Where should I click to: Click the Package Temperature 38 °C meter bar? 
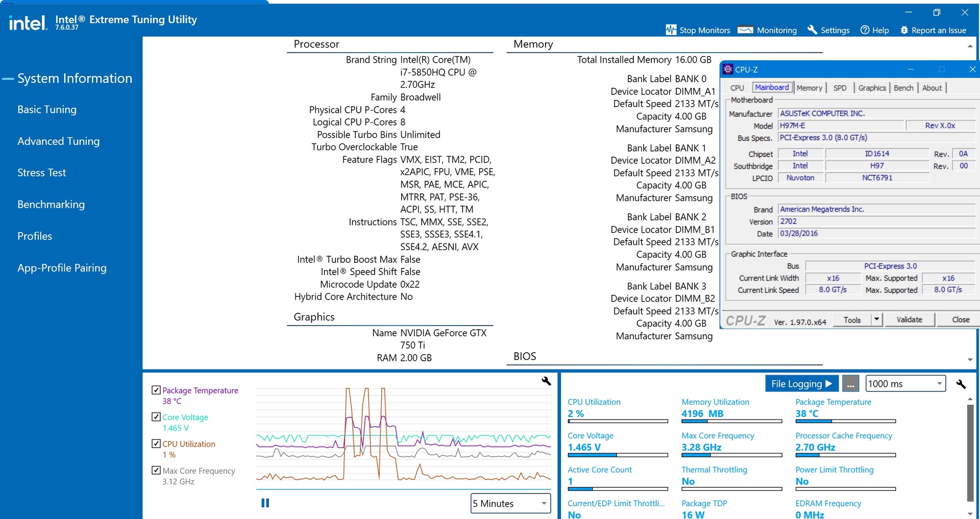coord(845,421)
